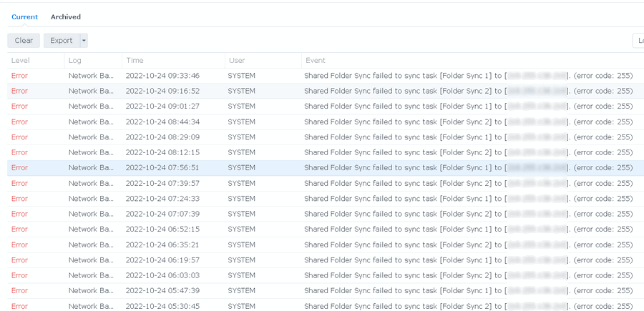The image size is (644, 311).
Task: Click the partially visible button at top right
Action: point(638,41)
